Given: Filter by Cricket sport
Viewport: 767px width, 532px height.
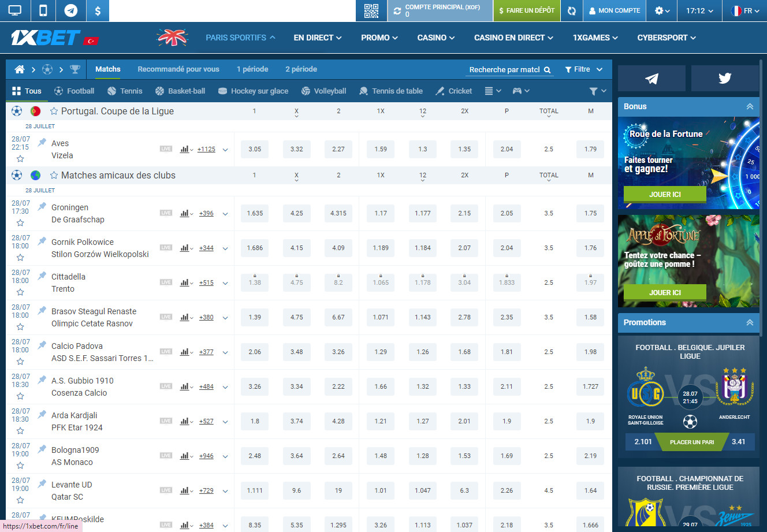Looking at the screenshot, I should [454, 91].
